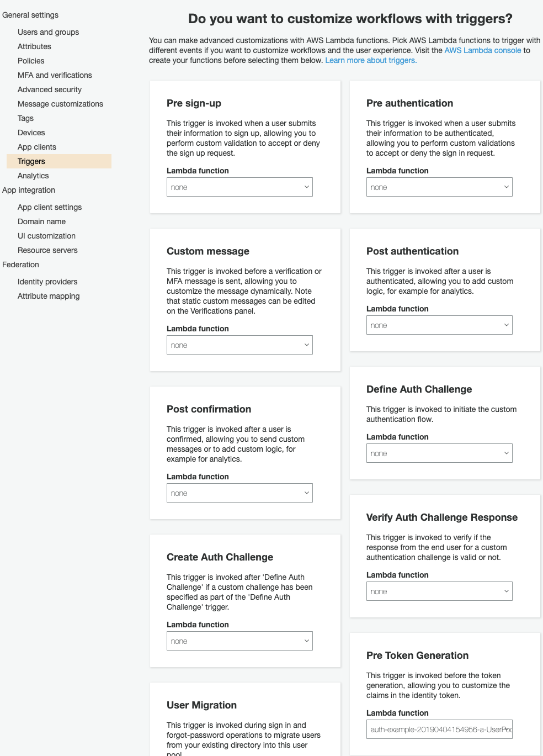The height and width of the screenshot is (756, 543).
Task: Open UI customization page
Action: click(x=46, y=236)
